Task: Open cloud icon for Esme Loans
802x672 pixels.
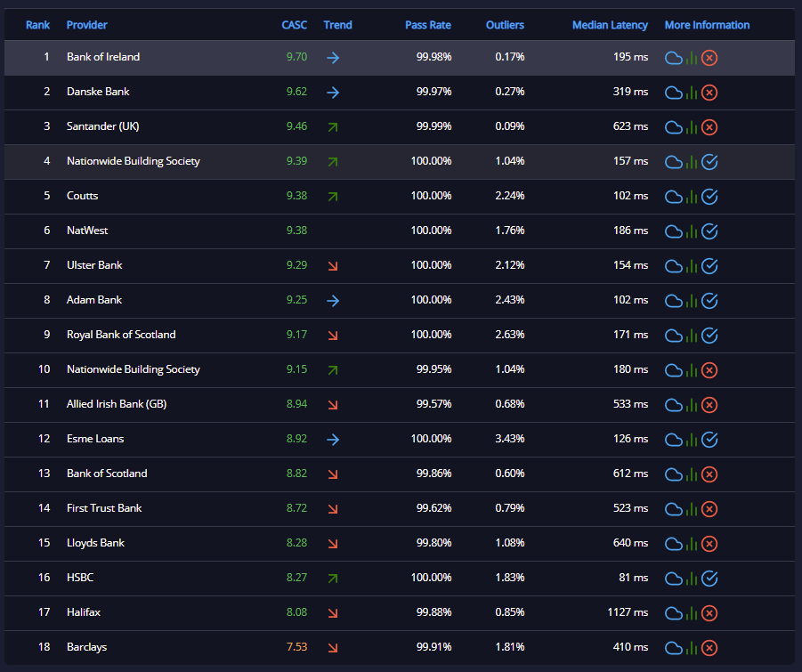Action: tap(673, 440)
